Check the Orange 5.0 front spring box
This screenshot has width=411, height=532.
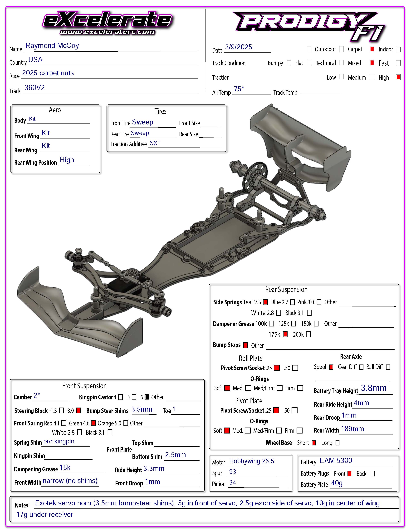tap(126, 423)
